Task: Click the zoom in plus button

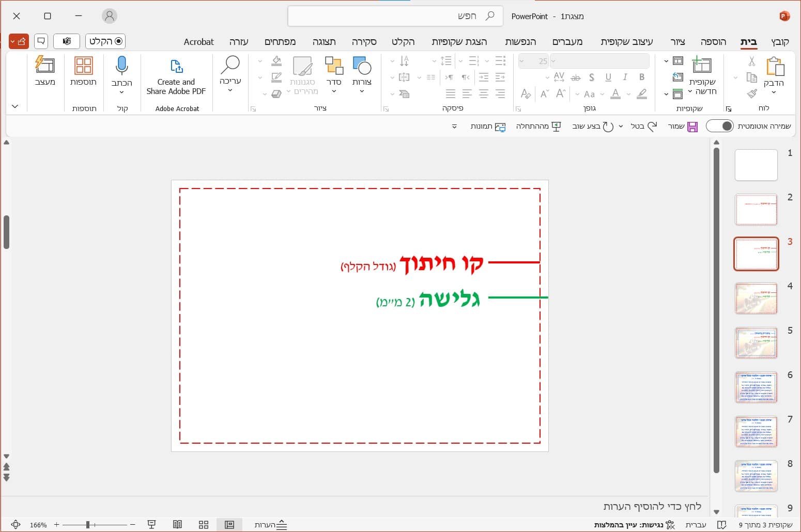Action: 57,525
